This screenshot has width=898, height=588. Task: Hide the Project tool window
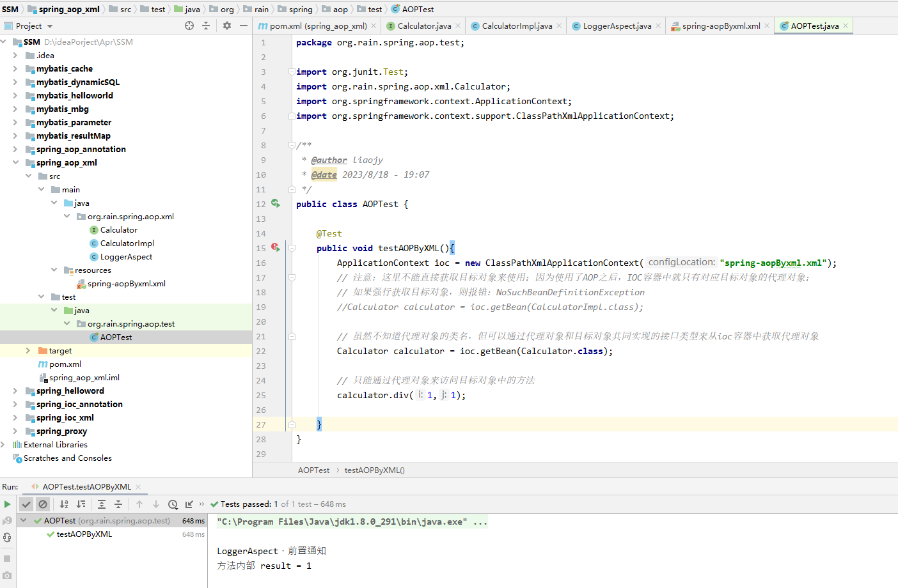tap(244, 26)
